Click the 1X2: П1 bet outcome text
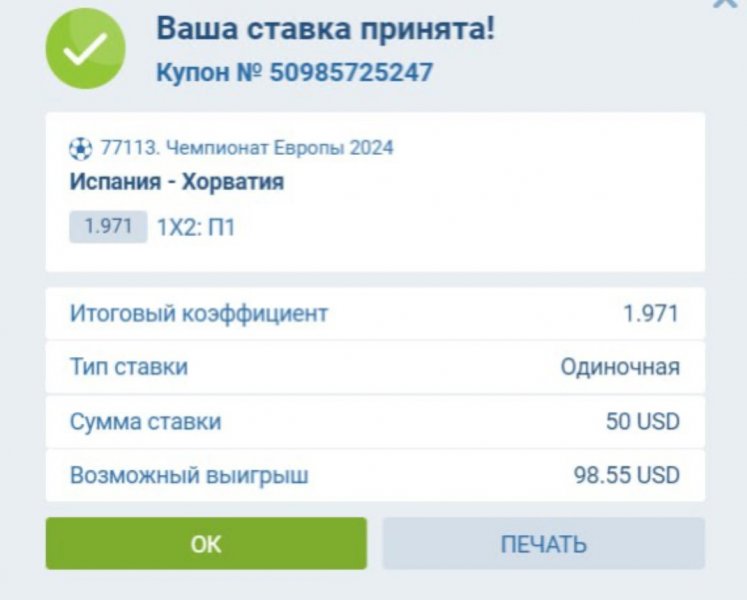 click(196, 228)
